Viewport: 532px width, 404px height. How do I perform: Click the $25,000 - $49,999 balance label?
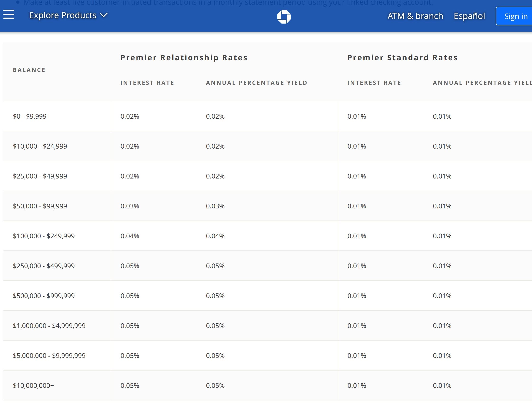[x=40, y=176]
